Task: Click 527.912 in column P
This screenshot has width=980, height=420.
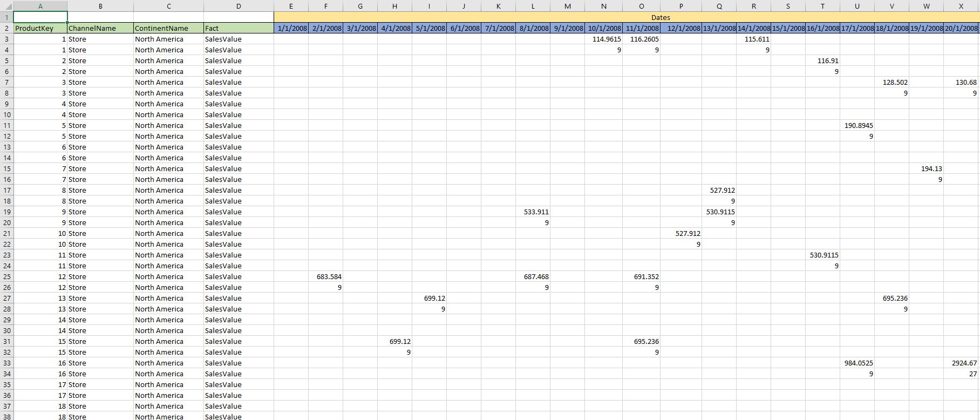Action: (681, 233)
